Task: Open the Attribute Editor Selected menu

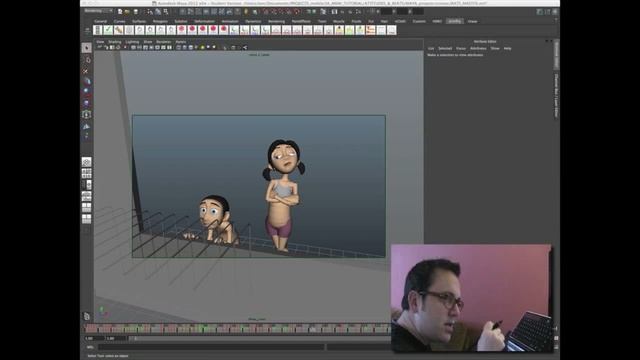Action: [445, 48]
